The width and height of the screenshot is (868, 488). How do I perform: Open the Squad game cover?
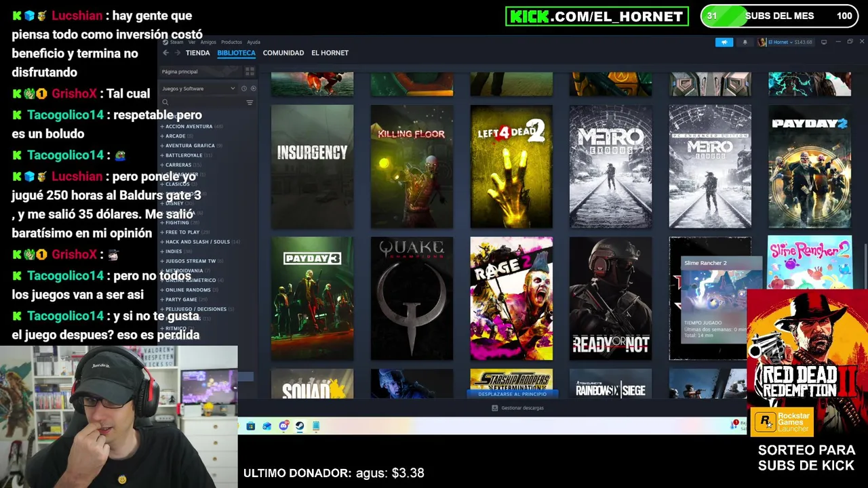pyautogui.click(x=312, y=384)
